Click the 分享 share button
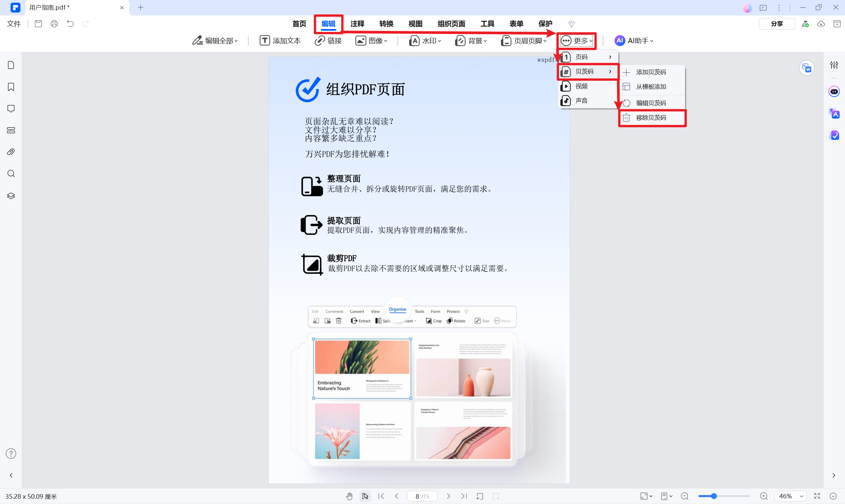 pos(777,23)
